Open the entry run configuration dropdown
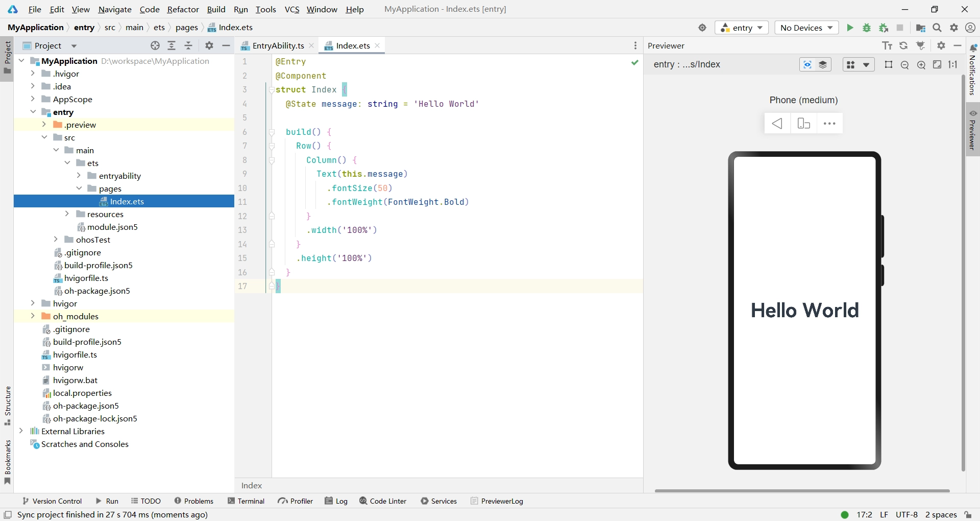 click(742, 28)
